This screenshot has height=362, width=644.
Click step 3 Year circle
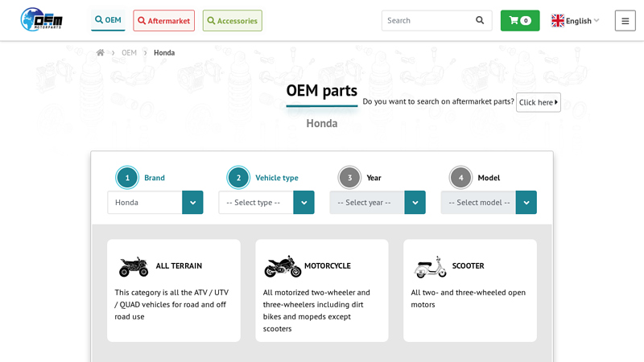tap(349, 178)
